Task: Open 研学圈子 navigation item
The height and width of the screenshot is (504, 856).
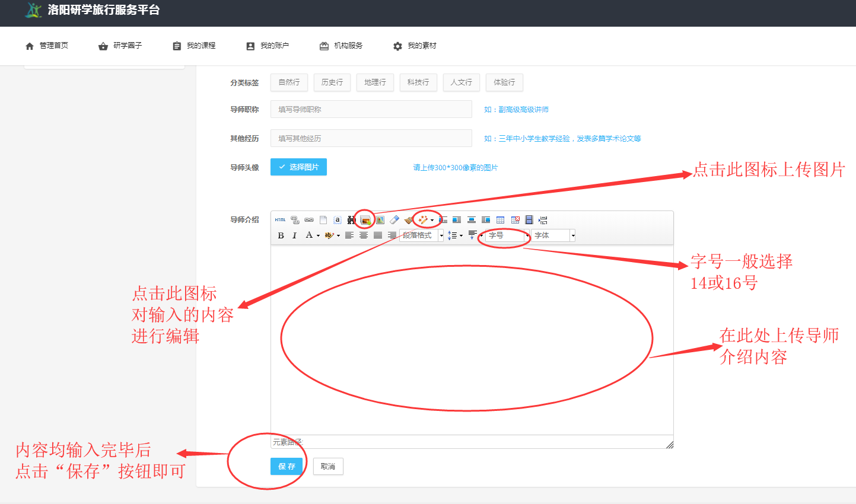Action: (x=120, y=46)
